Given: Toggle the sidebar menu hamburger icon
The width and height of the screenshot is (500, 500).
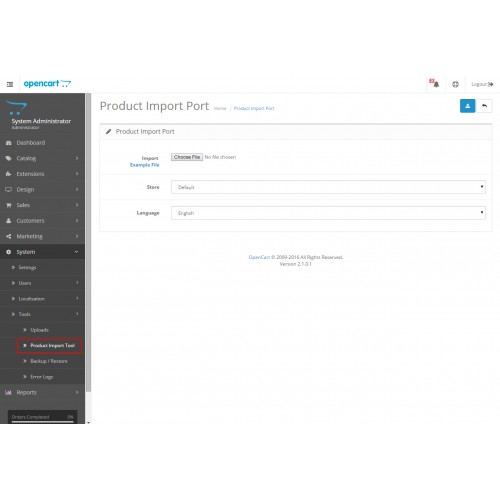Looking at the screenshot, I should click(x=10, y=84).
